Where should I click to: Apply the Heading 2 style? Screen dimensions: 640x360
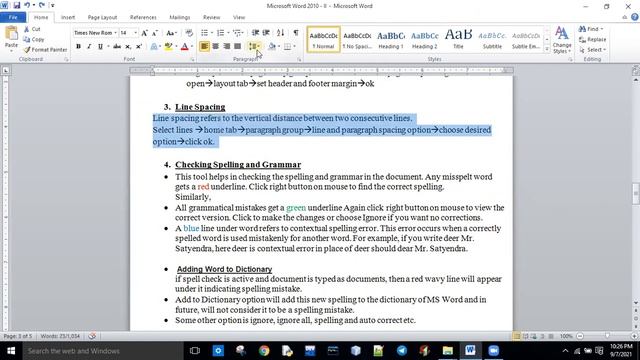click(x=424, y=39)
